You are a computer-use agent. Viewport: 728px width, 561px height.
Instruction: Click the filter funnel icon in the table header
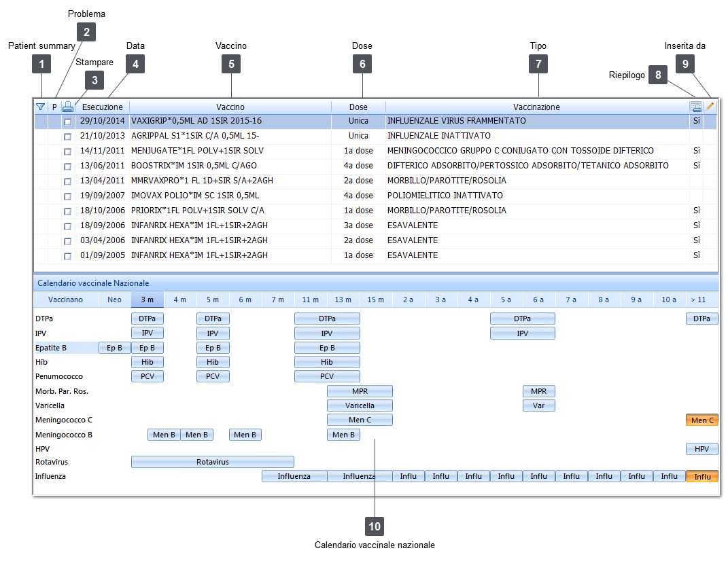point(40,107)
